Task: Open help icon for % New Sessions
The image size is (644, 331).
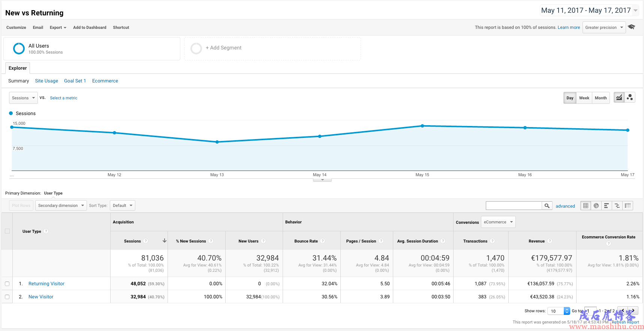Action: pyautogui.click(x=211, y=241)
